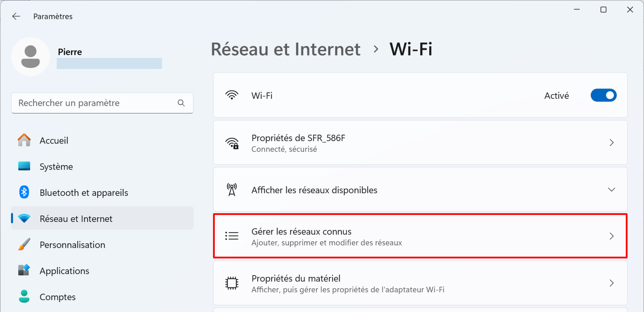The image size is (644, 312).
Task: Open Système from the sidebar
Action: tap(56, 166)
